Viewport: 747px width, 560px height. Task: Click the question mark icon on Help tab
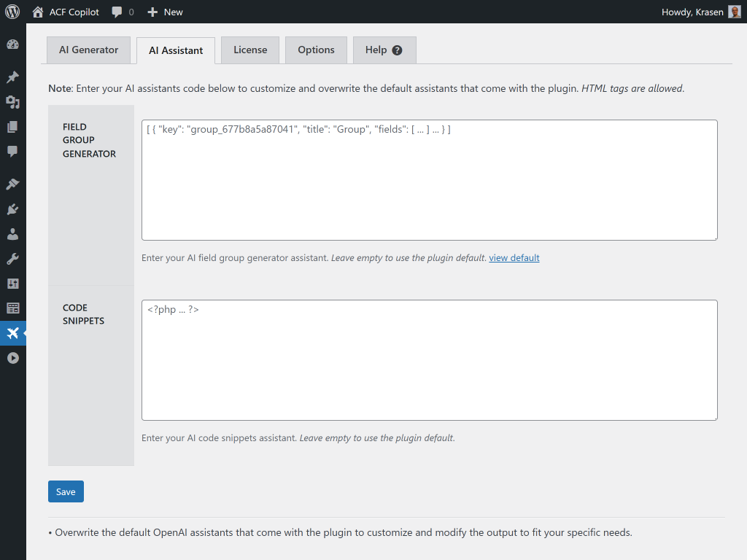tap(397, 50)
